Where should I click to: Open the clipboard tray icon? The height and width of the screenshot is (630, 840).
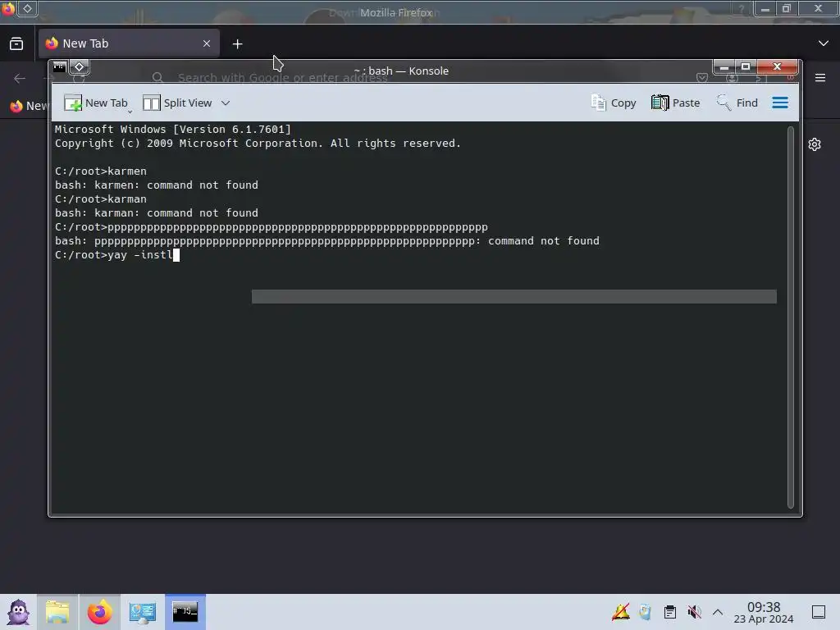(669, 612)
